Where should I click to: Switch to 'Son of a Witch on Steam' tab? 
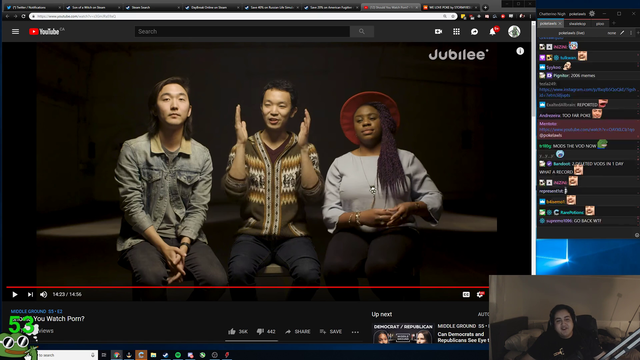click(x=93, y=7)
